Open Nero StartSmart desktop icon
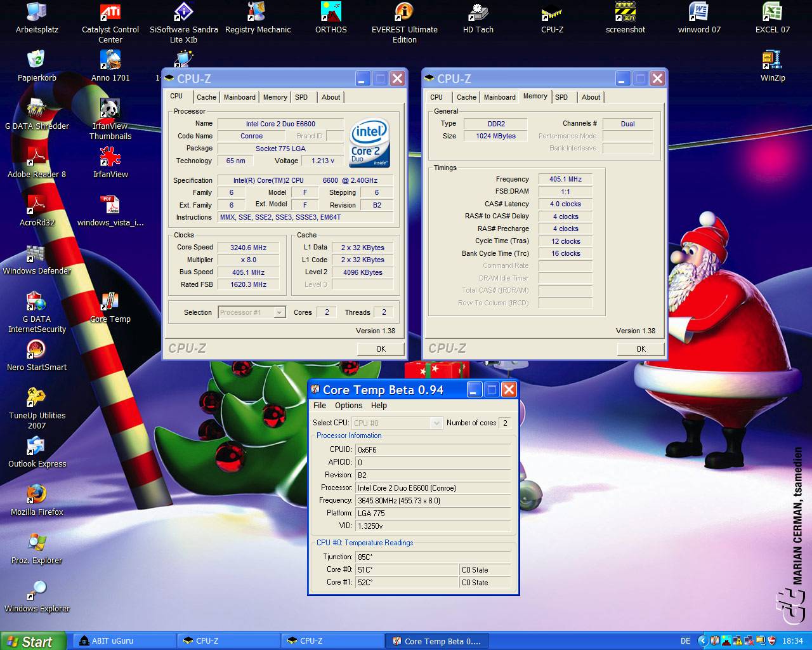 (37, 356)
